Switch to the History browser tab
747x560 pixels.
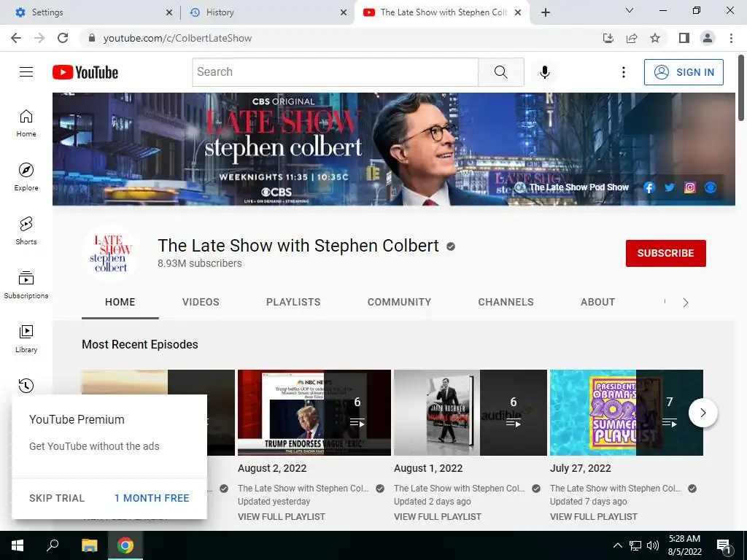(267, 12)
